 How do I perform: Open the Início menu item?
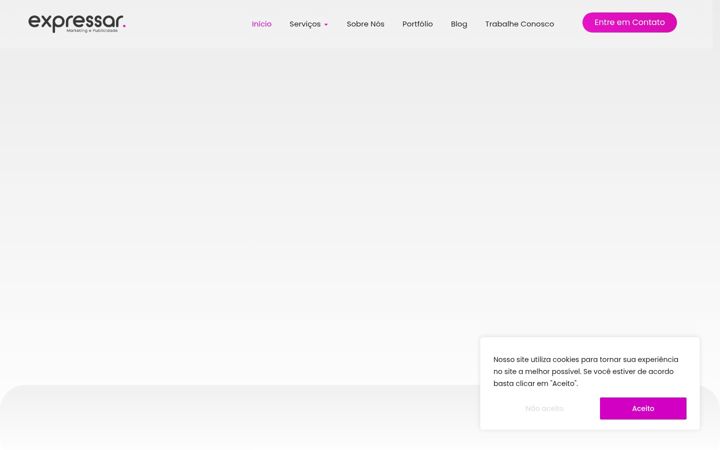(x=261, y=24)
